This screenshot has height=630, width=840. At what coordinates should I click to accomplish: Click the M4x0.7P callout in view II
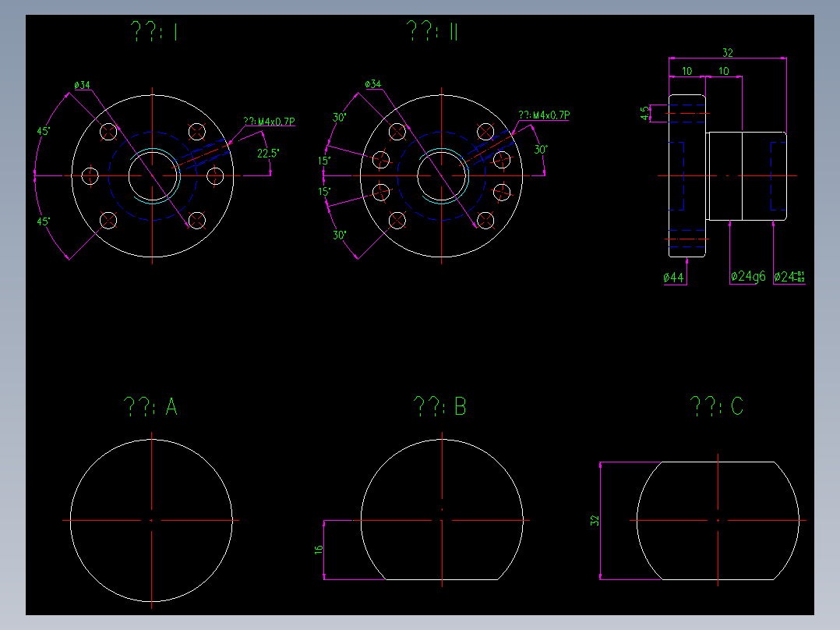(545, 115)
